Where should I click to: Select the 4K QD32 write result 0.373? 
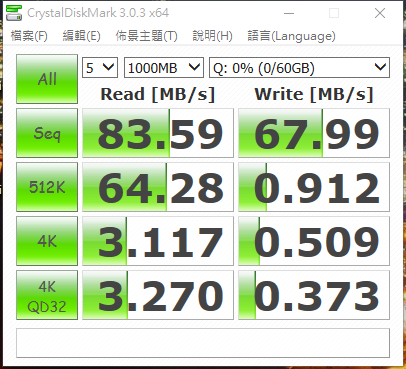[314, 295]
